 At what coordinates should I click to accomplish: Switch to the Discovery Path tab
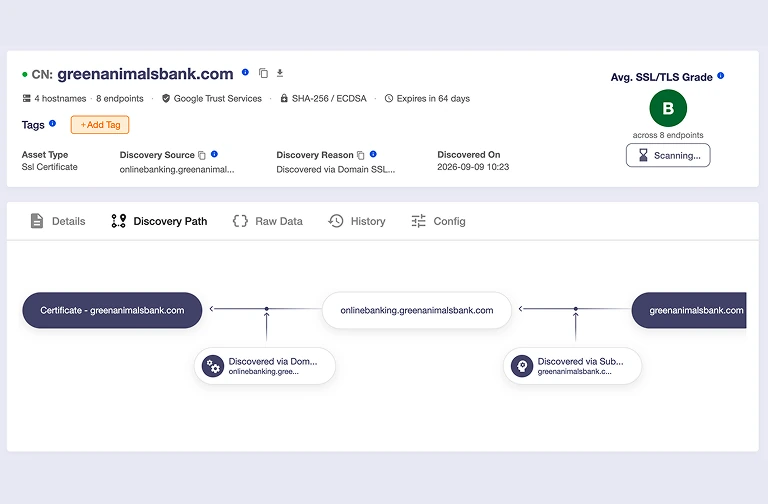159,221
